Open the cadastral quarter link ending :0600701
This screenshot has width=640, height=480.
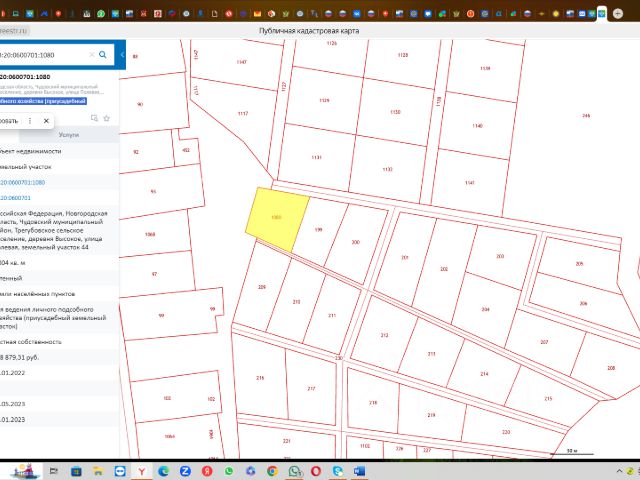point(15,198)
